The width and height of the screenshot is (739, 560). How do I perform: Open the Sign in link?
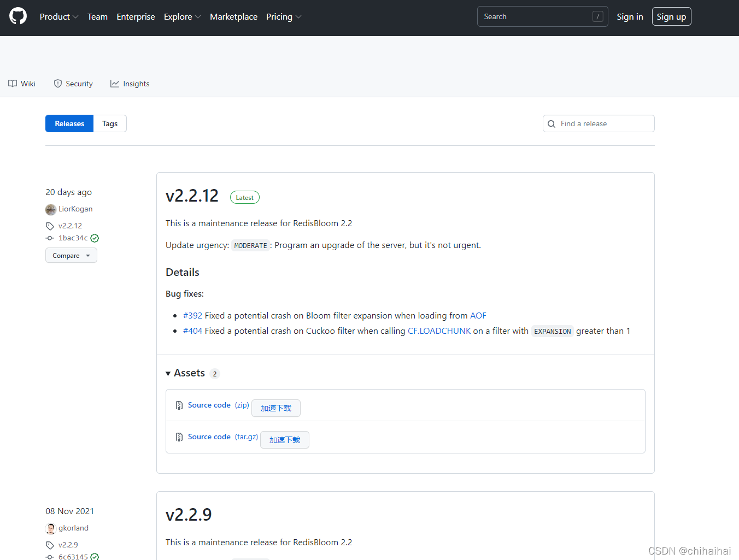pos(630,17)
